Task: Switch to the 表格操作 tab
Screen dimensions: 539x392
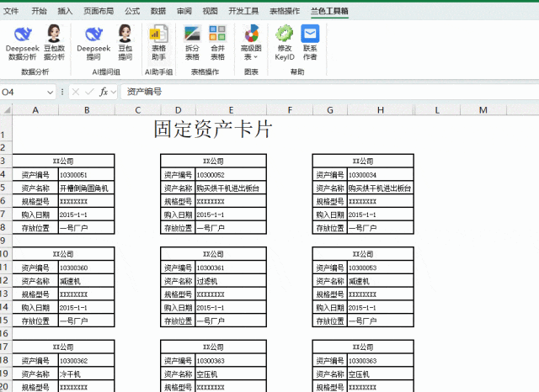Action: (285, 11)
